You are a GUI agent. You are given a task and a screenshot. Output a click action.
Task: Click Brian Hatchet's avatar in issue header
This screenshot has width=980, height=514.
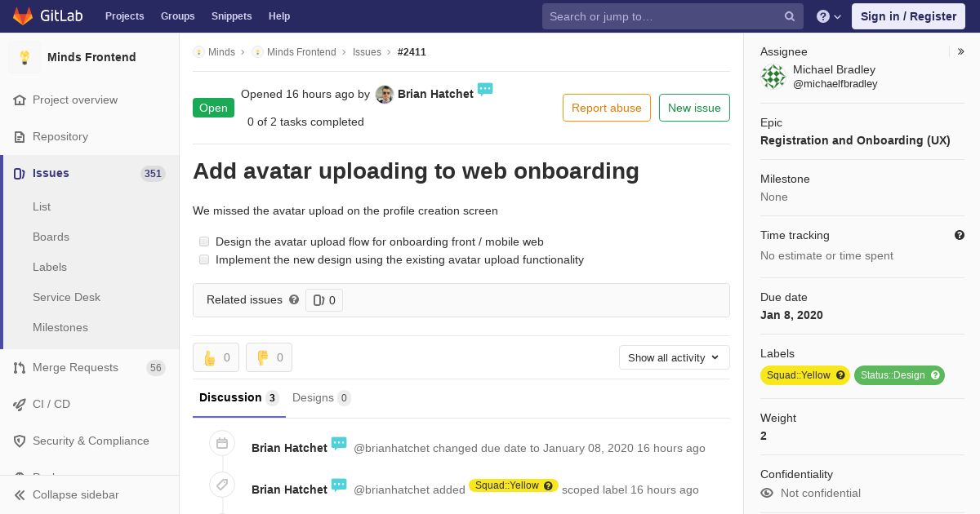click(385, 95)
